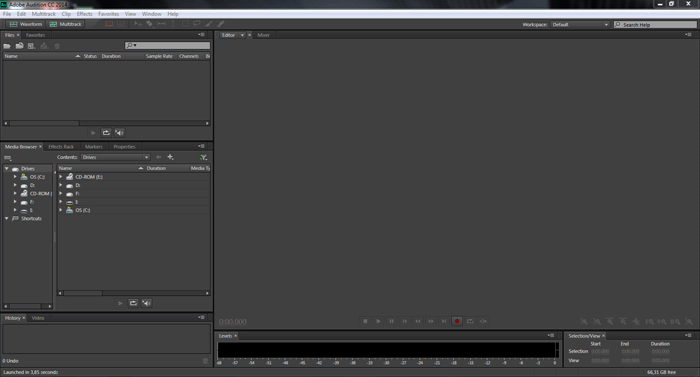The image size is (700, 377).
Task: Click Import File icon in Files panel
Action: click(19, 46)
